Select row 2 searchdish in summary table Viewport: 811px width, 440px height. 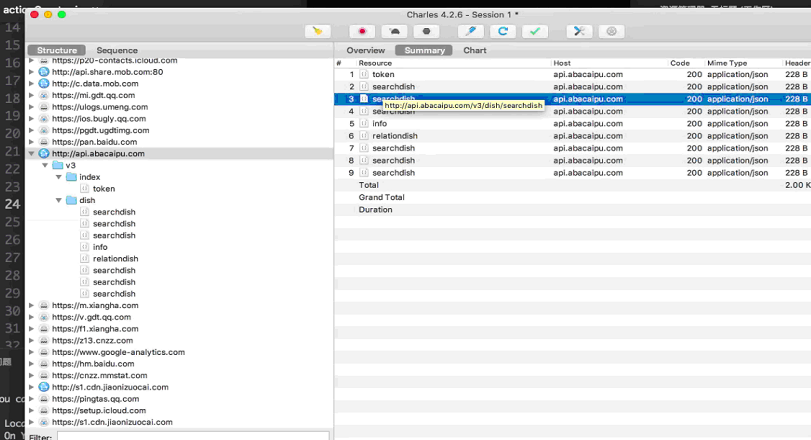click(x=573, y=87)
